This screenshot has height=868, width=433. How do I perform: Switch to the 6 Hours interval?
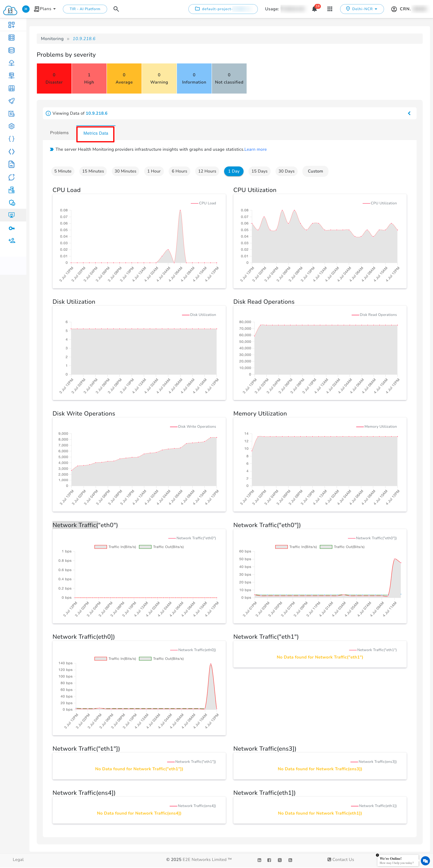(179, 171)
